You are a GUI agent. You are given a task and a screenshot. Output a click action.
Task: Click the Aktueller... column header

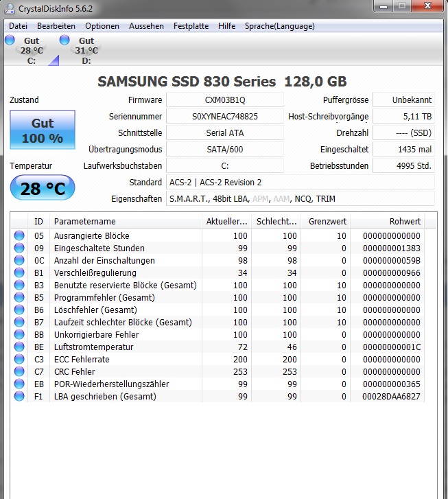[x=226, y=221]
